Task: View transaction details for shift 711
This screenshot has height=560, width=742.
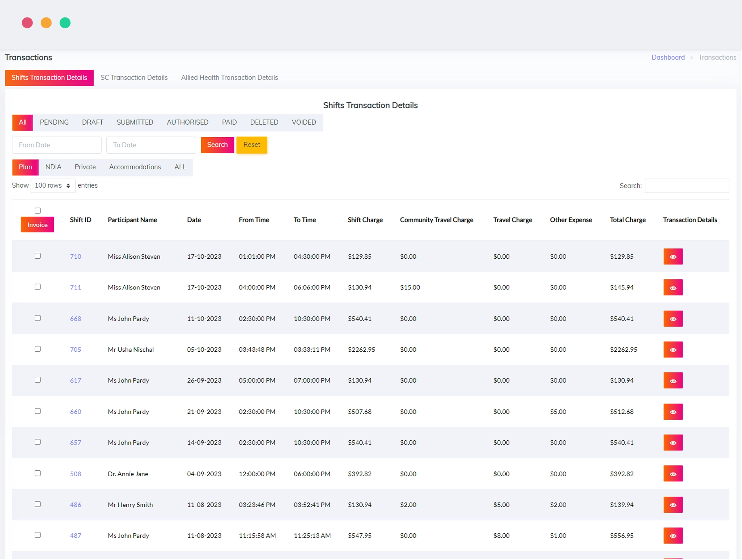Action: click(x=673, y=287)
